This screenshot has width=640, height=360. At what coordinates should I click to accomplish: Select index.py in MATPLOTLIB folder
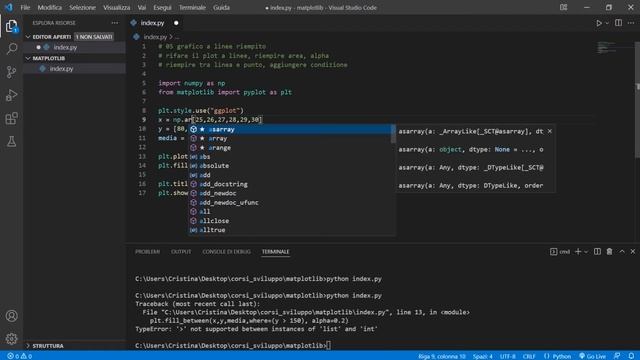(74, 69)
